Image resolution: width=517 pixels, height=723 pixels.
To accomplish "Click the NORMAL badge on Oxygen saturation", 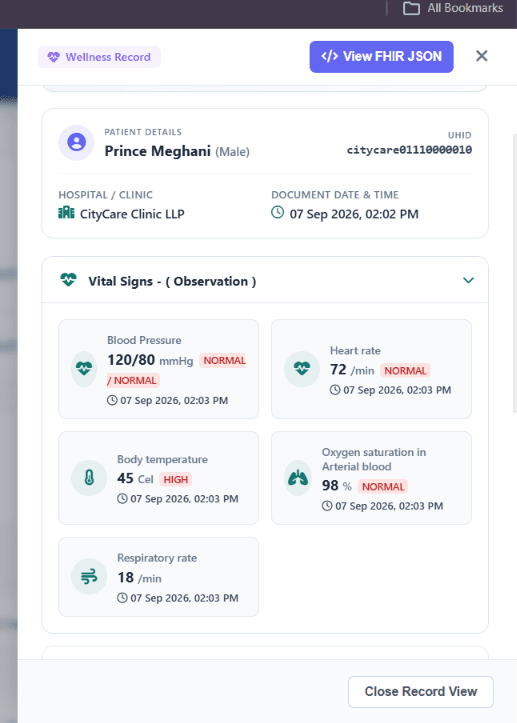I will (383, 486).
